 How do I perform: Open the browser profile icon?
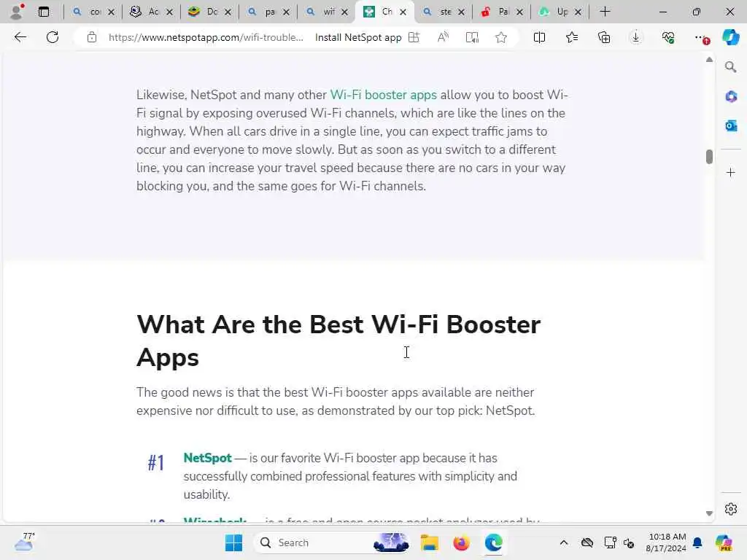pos(18,12)
